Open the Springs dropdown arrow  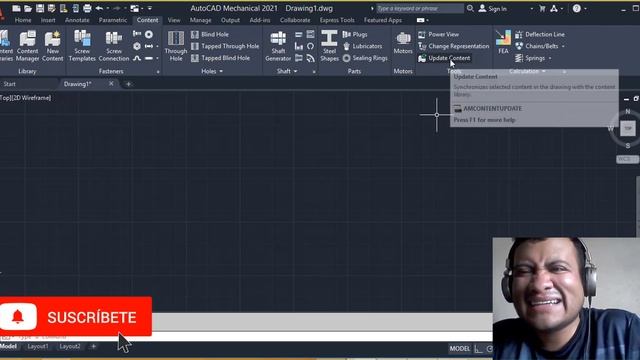coord(550,58)
